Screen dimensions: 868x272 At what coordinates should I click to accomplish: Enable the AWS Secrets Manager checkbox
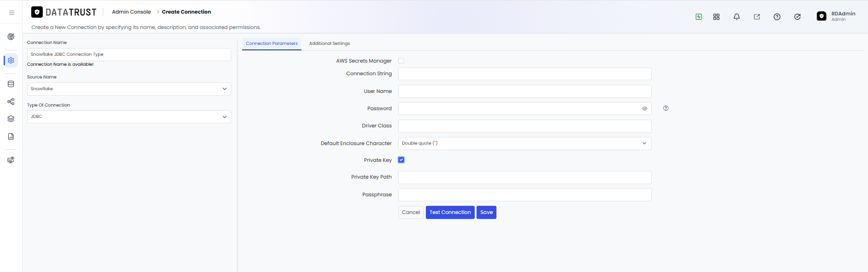coord(401,61)
